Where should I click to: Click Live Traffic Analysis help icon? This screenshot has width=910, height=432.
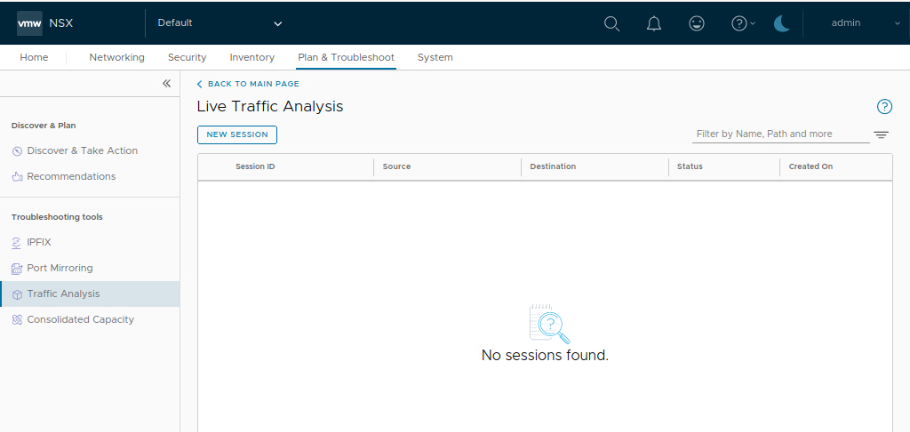(x=884, y=107)
